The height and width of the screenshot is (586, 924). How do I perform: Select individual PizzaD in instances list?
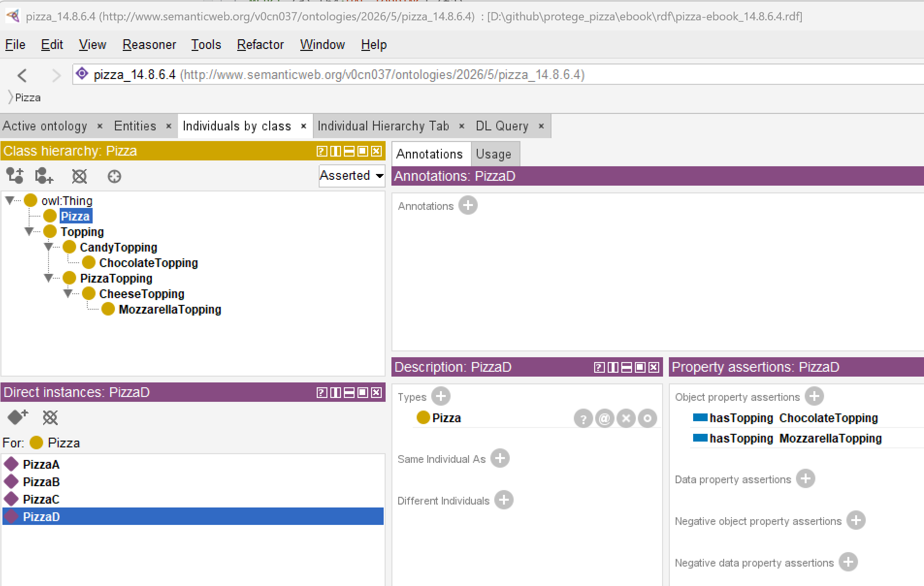click(x=193, y=516)
